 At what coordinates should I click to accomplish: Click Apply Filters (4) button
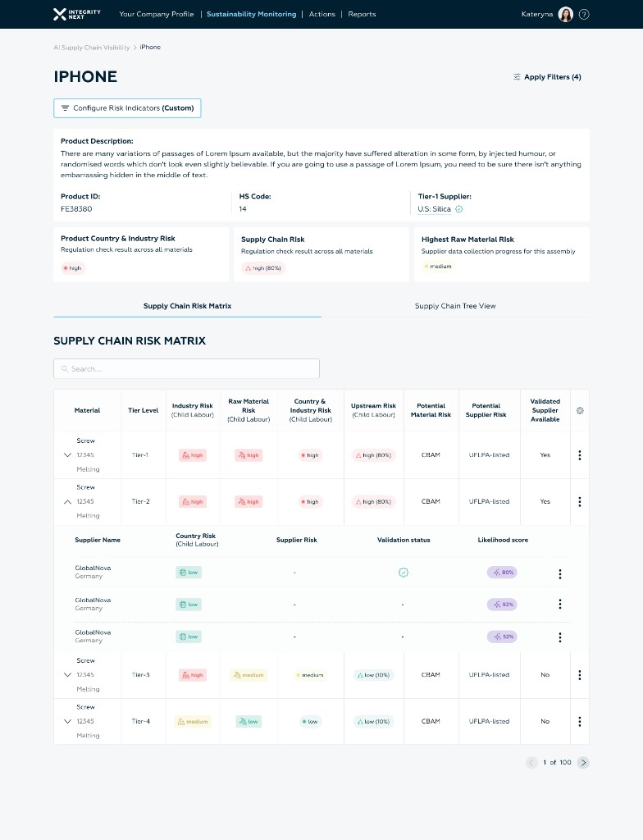(x=547, y=77)
